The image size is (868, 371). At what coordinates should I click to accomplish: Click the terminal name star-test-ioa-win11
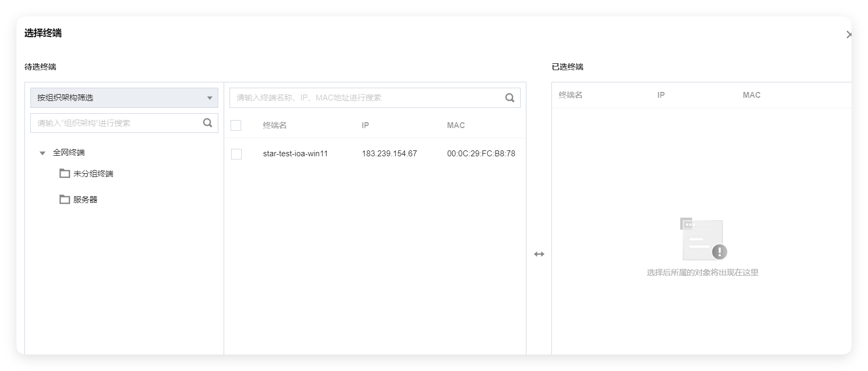coord(295,154)
